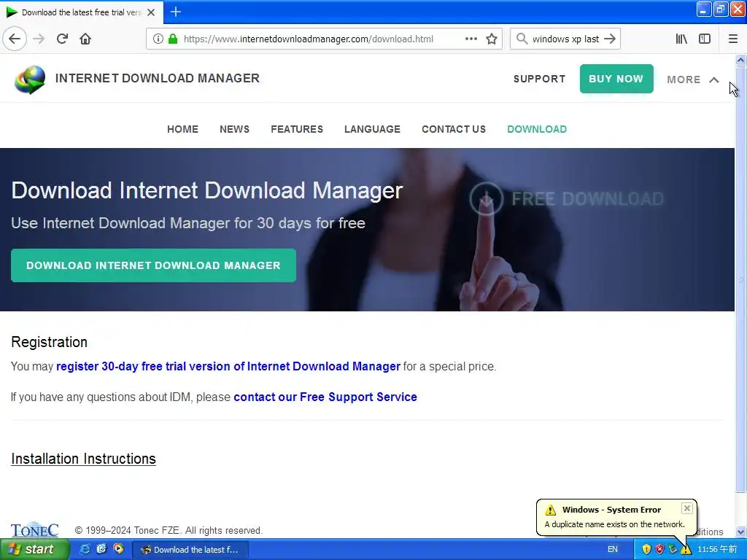
Task: Show site information icon in address bar
Action: 158,39
